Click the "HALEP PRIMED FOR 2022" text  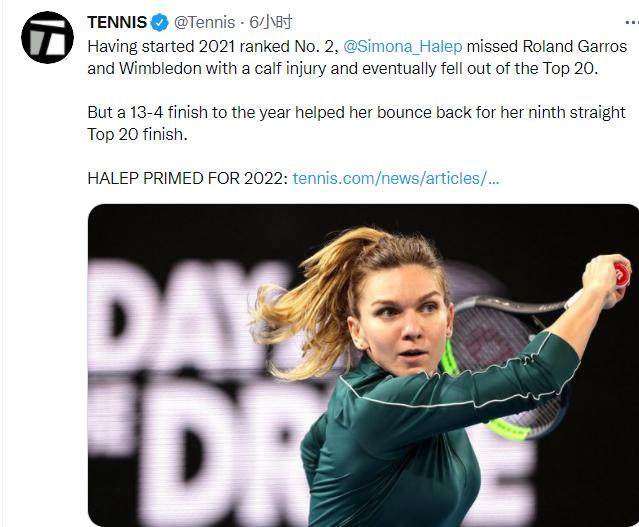(187, 178)
